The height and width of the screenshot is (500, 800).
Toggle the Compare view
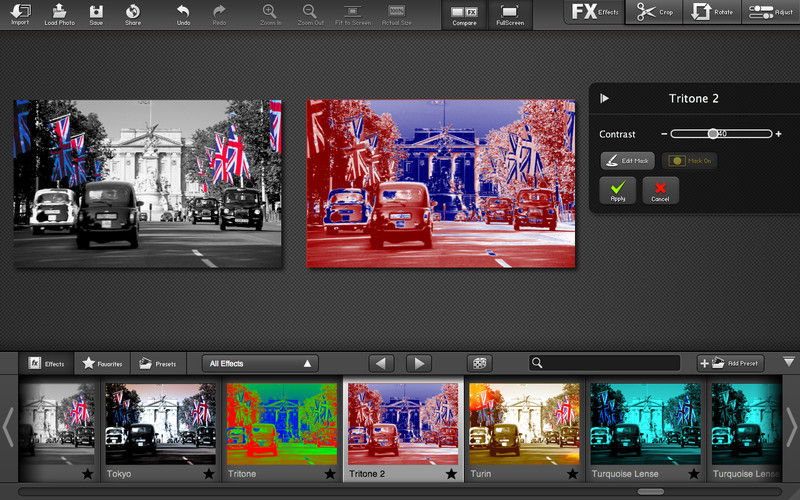point(464,15)
